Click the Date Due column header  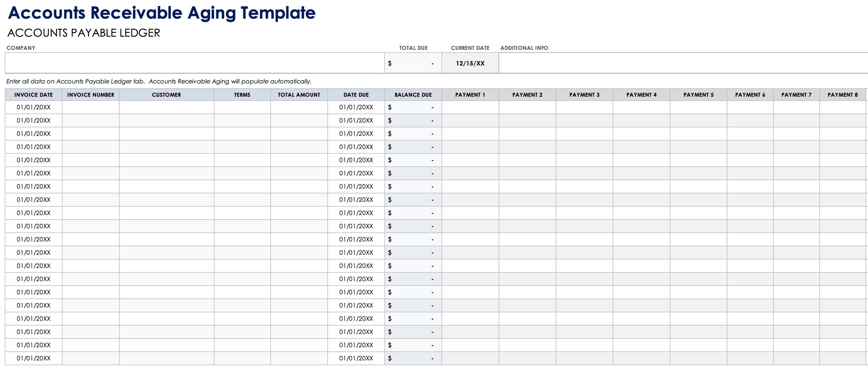(356, 95)
